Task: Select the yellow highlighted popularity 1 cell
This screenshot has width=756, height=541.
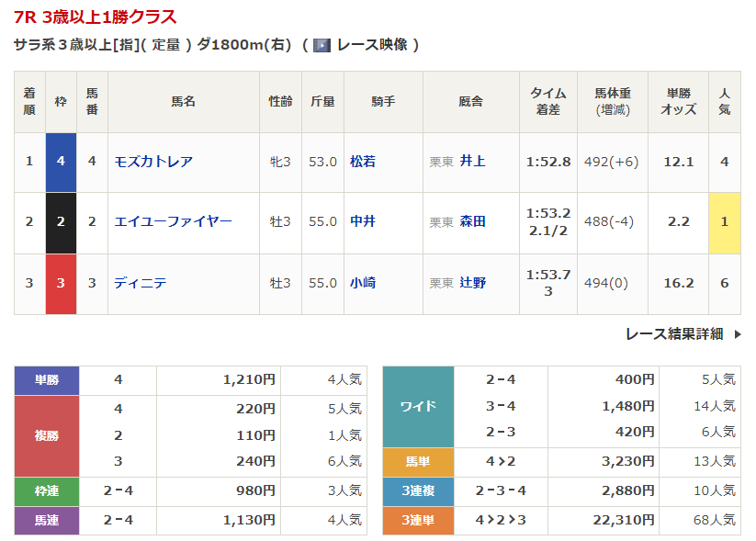Action: (724, 221)
